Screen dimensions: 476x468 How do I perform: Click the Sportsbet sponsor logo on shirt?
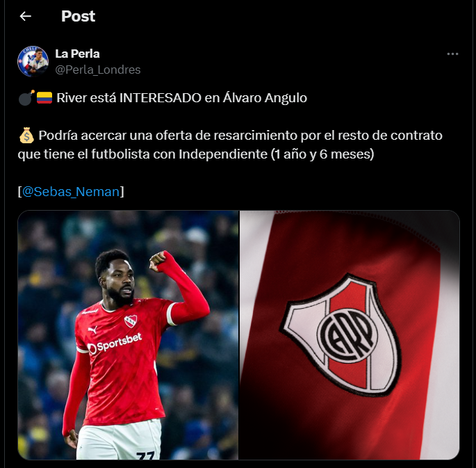[115, 344]
